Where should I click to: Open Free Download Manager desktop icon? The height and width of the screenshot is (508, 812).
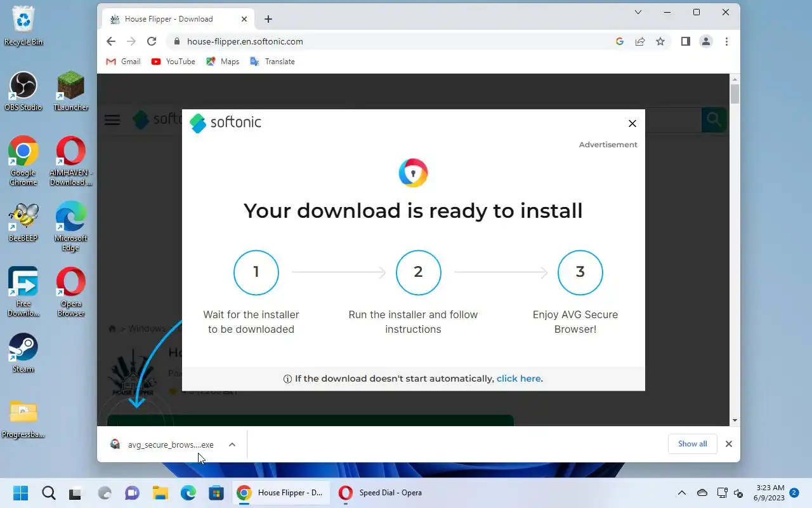pyautogui.click(x=23, y=291)
